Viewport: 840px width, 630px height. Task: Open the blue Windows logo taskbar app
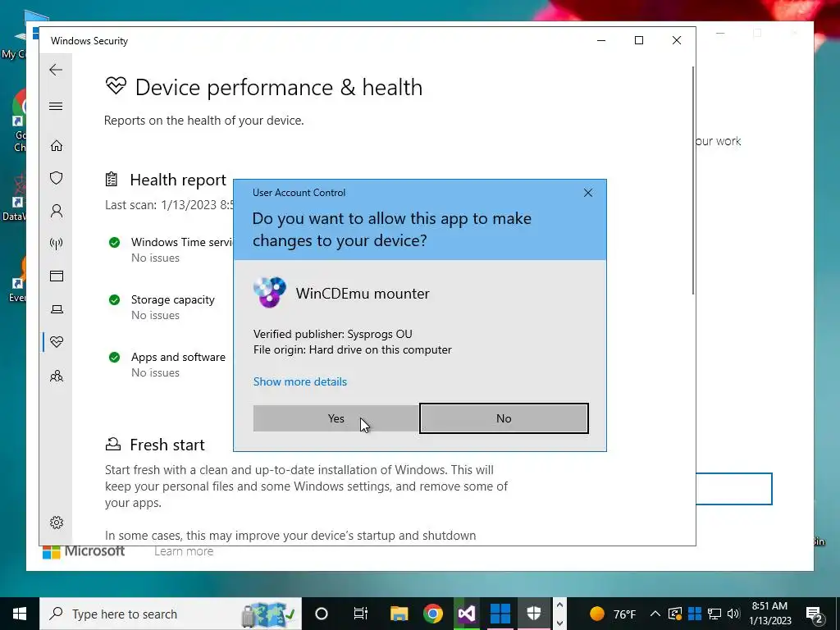click(x=500, y=614)
